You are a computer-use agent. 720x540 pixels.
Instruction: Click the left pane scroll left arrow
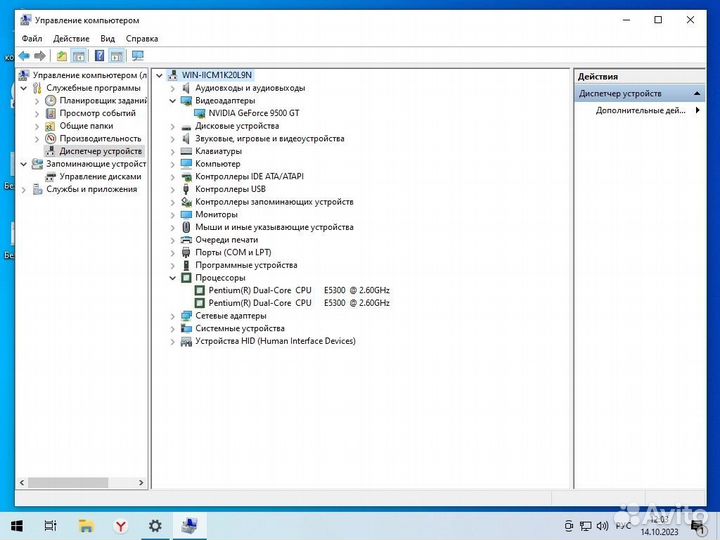(x=22, y=483)
